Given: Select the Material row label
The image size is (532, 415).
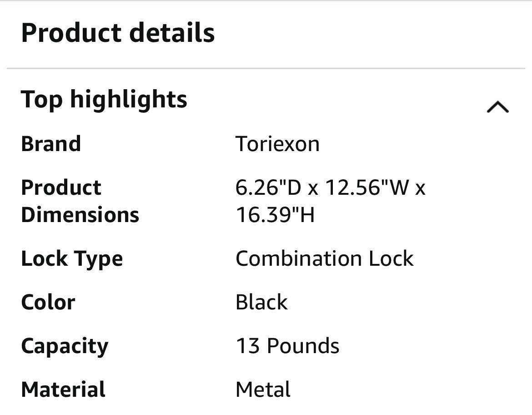Looking at the screenshot, I should [63, 390].
